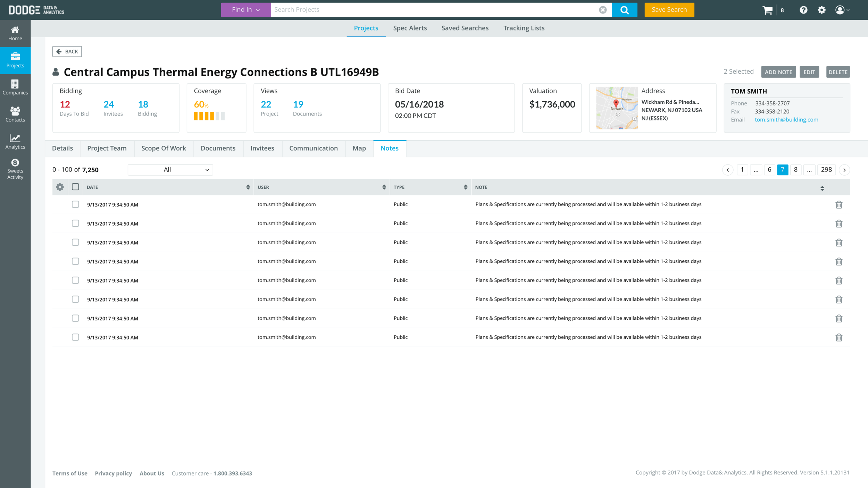Open Analytics from the sidebar
The image size is (868, 488).
click(15, 142)
